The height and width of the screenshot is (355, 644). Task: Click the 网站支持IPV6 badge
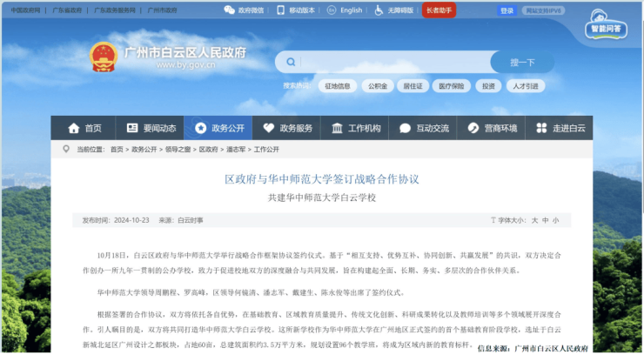tap(543, 10)
